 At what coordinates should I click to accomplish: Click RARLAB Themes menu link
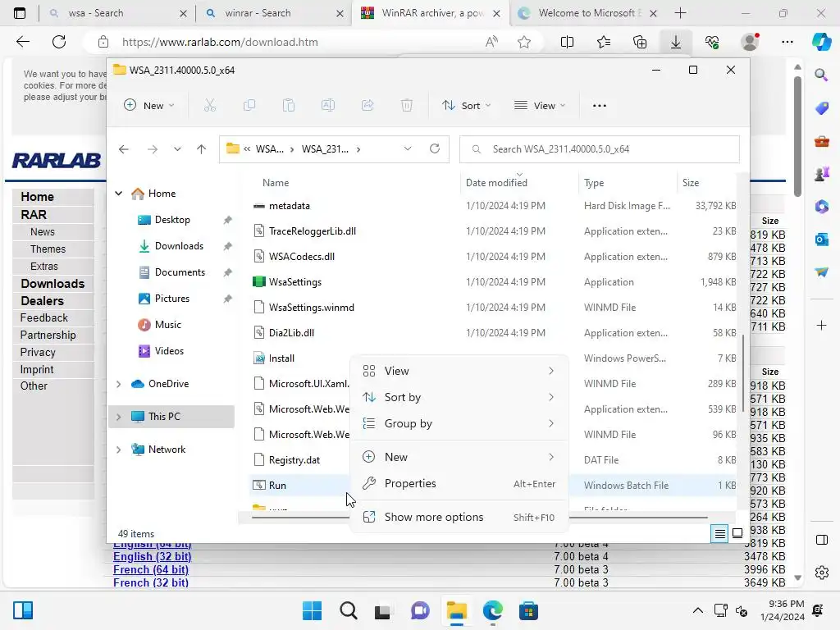pos(48,249)
